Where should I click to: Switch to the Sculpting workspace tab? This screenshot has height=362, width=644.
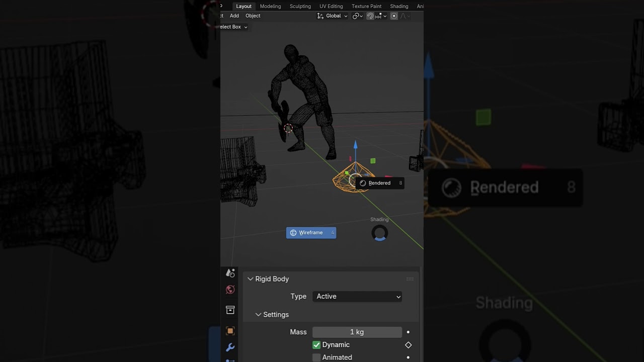[300, 6]
